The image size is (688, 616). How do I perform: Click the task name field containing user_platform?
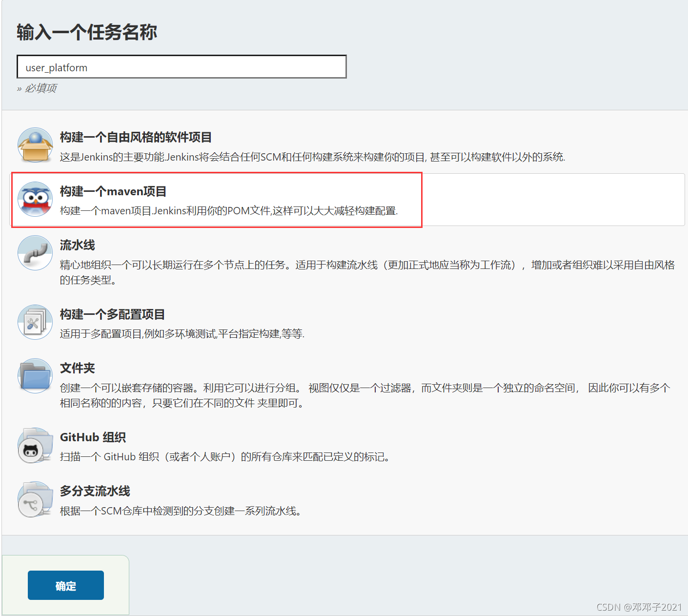(182, 67)
